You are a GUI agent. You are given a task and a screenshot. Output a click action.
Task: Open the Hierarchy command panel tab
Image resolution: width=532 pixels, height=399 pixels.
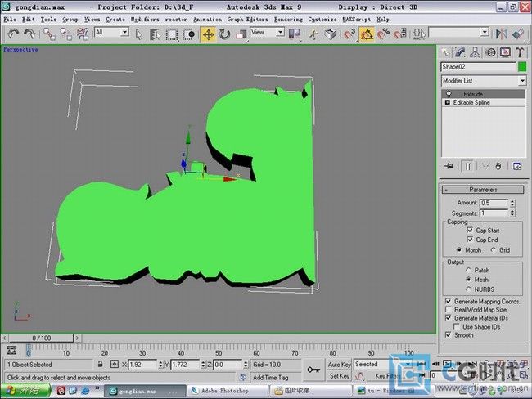click(476, 52)
